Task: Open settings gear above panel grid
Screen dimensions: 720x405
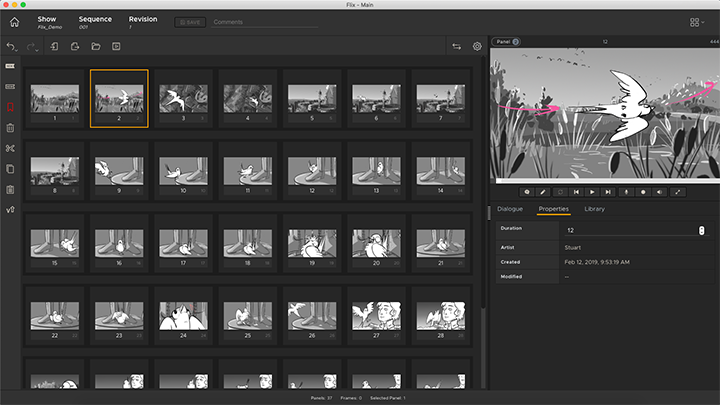Action: (x=477, y=47)
